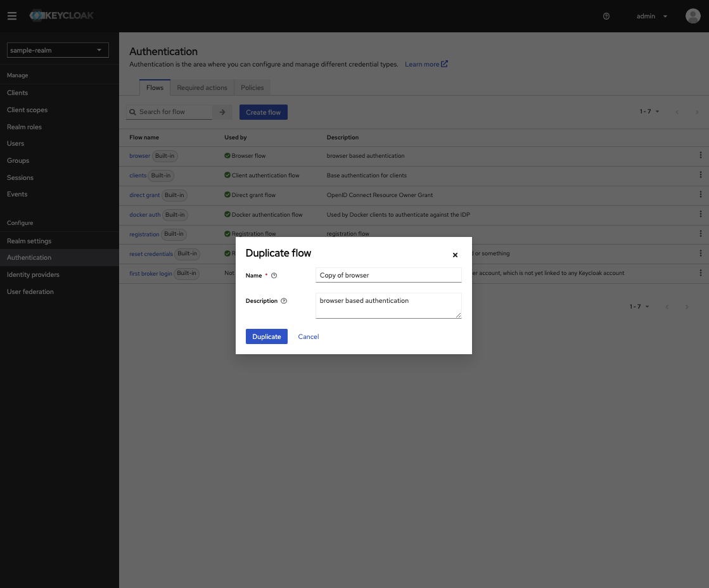The image size is (709, 588).
Task: Open kebab menu for first broker login row
Action: coord(700,273)
